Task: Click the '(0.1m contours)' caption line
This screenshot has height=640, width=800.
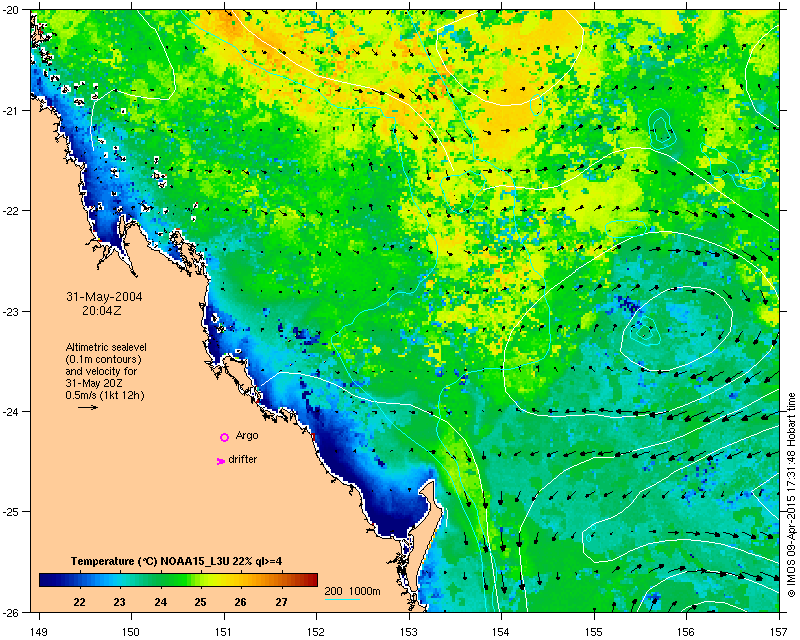Action: 103,359
